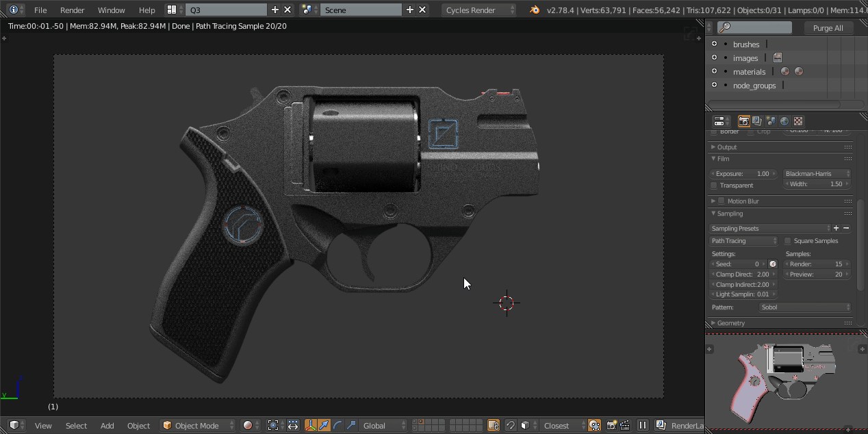Open the Render Layers properties tab
The width and height of the screenshot is (868, 434).
coord(757,121)
